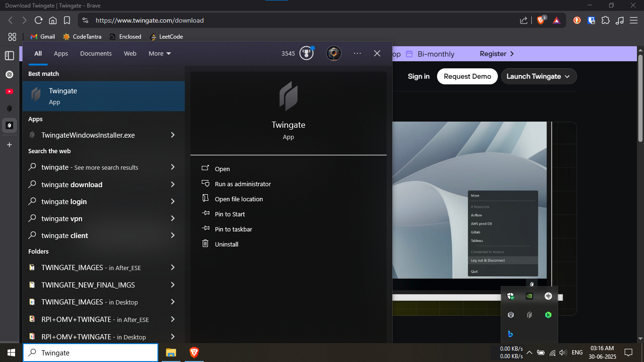Image resolution: width=644 pixels, height=362 pixels.
Task: Click the Brave Shields lion icon
Action: click(x=540, y=20)
